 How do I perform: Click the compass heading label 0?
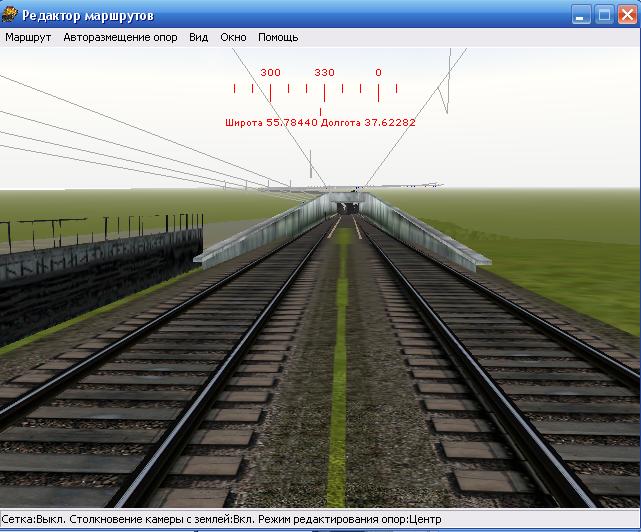click(378, 73)
